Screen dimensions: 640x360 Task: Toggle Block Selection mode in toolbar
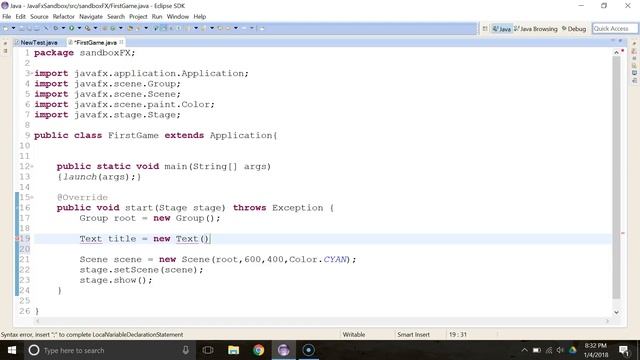click(171, 28)
